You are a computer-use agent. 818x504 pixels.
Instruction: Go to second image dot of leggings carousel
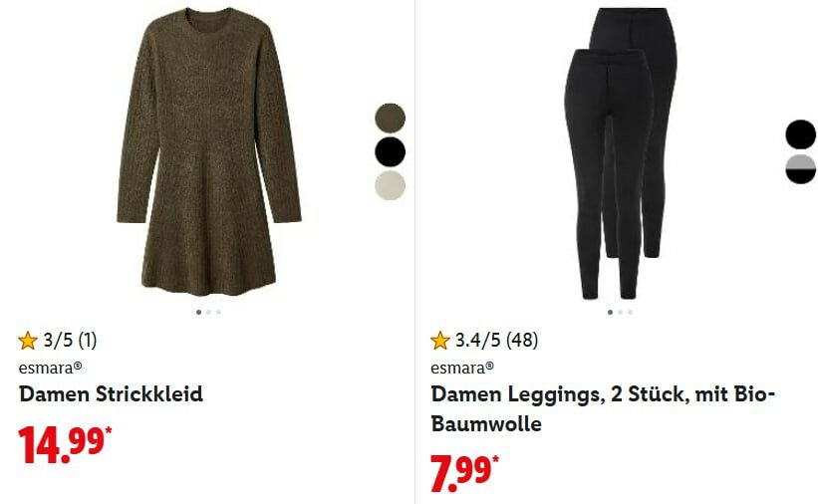(x=621, y=312)
